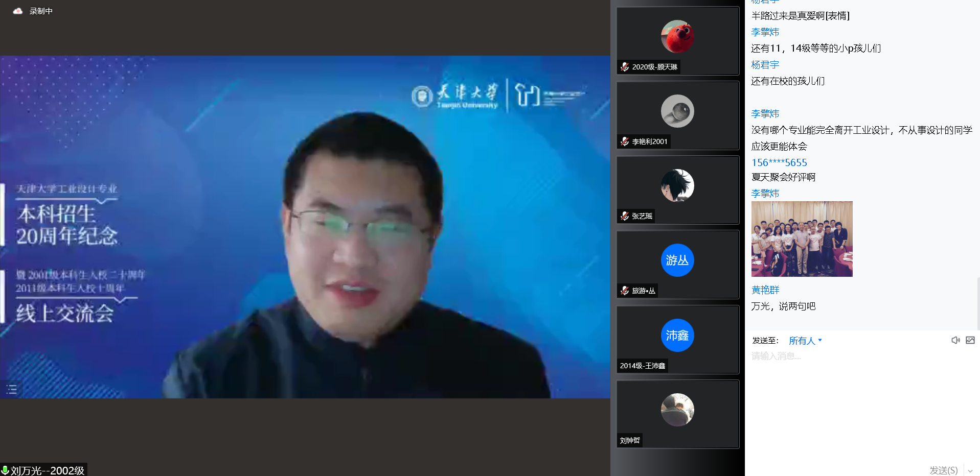Click the speaker icon in chat toolbar
Image resolution: width=980 pixels, height=476 pixels.
(x=955, y=340)
